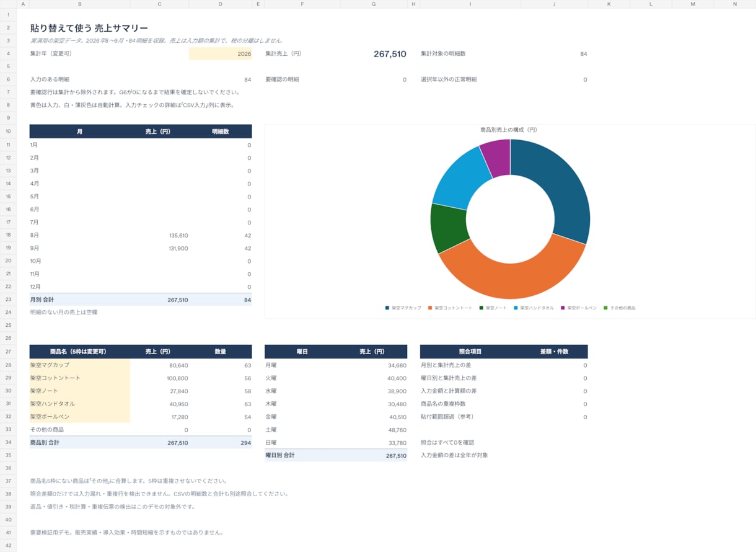Image resolution: width=756 pixels, height=552 pixels.
Task: Click the 貼付範囲超過（参考） label
Action: pos(447,417)
